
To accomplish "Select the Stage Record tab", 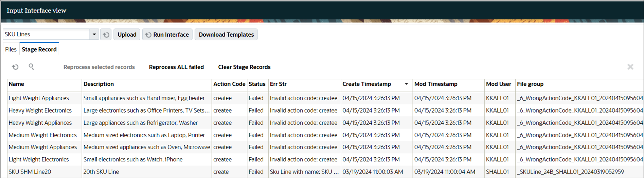I will 39,49.
